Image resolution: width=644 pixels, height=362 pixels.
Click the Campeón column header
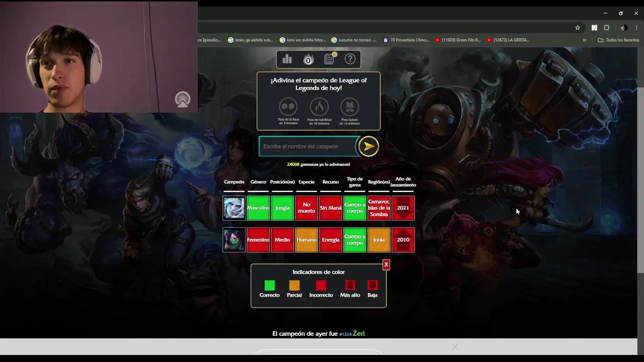pyautogui.click(x=234, y=182)
